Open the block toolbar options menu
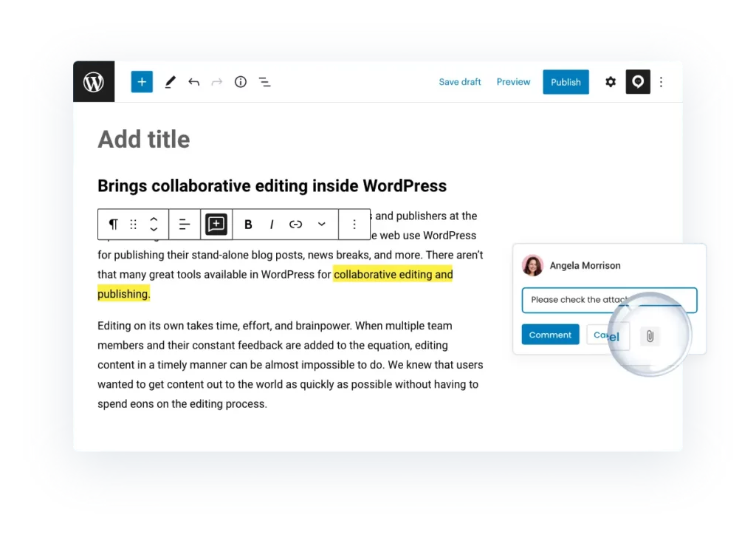This screenshot has width=756, height=537. pos(354,225)
